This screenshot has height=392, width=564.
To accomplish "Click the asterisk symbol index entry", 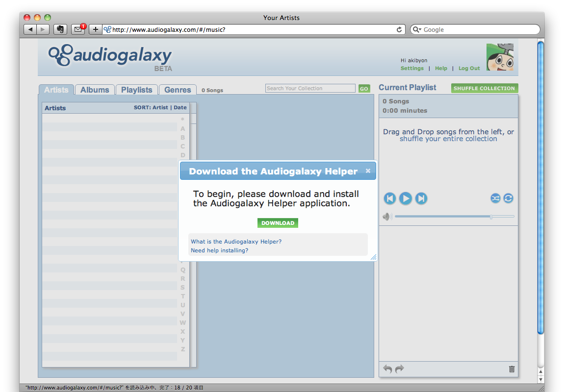I will click(x=183, y=119).
